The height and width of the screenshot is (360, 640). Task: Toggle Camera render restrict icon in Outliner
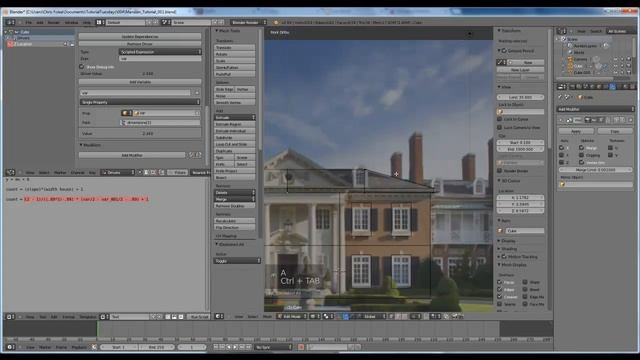[629, 60]
